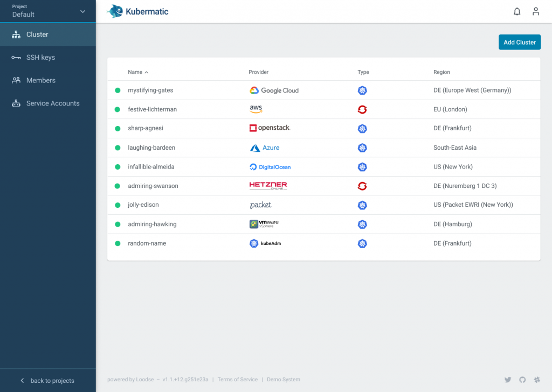
Task: Open the Cluster sidebar menu
Action: click(48, 34)
